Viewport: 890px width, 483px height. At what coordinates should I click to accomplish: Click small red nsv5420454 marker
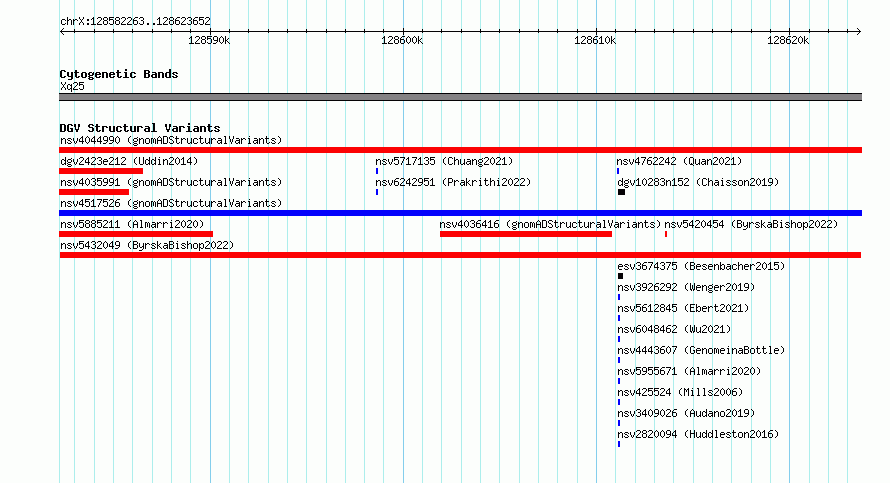coord(666,234)
